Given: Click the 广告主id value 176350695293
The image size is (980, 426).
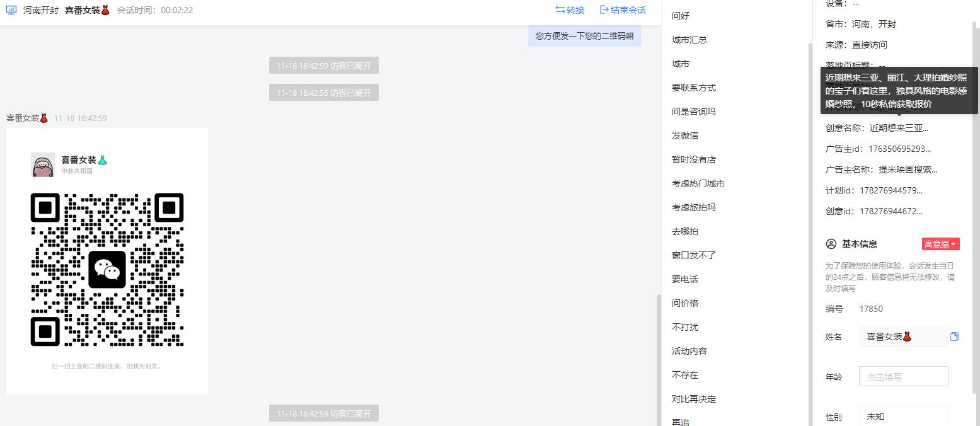Looking at the screenshot, I should (x=900, y=149).
